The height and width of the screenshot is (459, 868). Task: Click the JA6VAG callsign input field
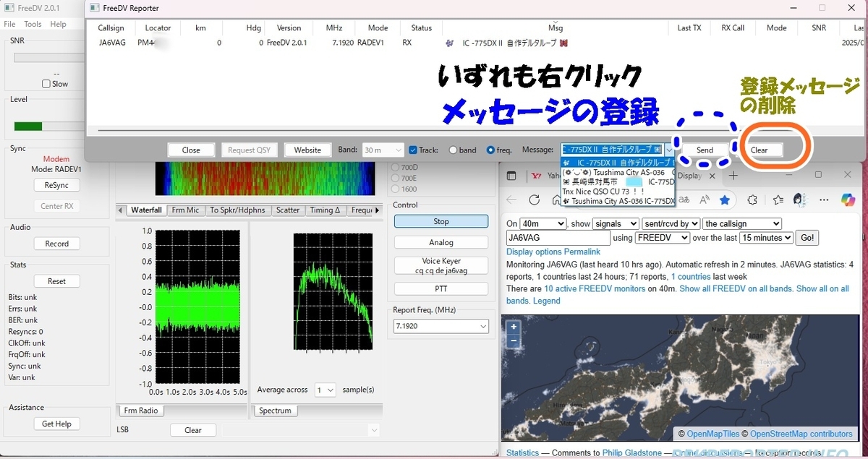(557, 237)
